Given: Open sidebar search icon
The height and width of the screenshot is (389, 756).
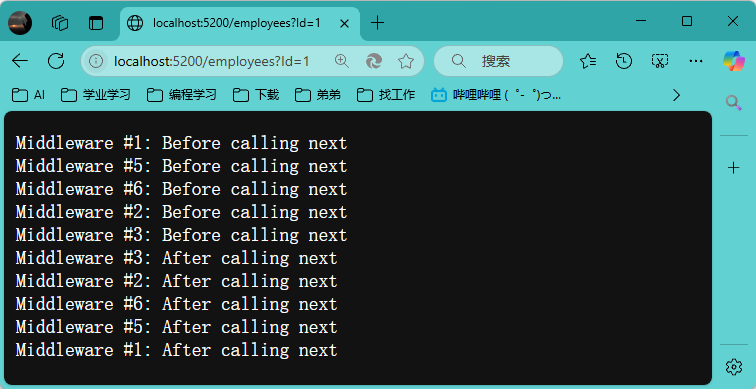Looking at the screenshot, I should (733, 102).
